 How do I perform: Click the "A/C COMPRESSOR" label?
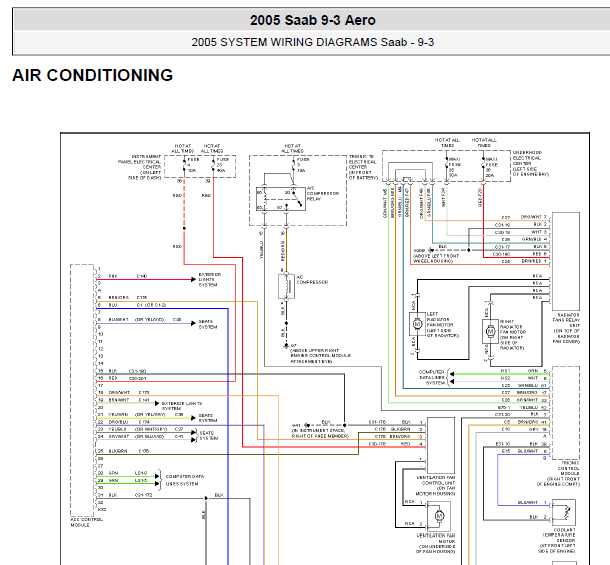312,280
